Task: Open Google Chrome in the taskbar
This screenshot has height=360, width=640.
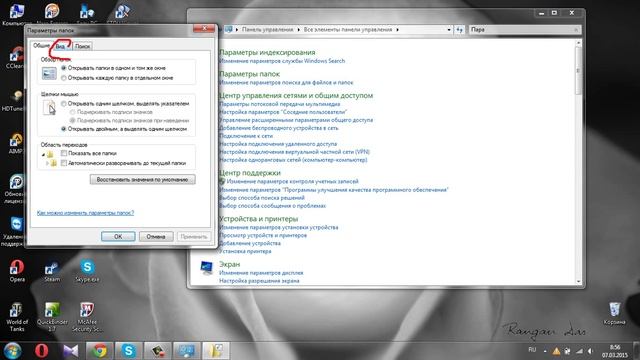Action: [99, 351]
